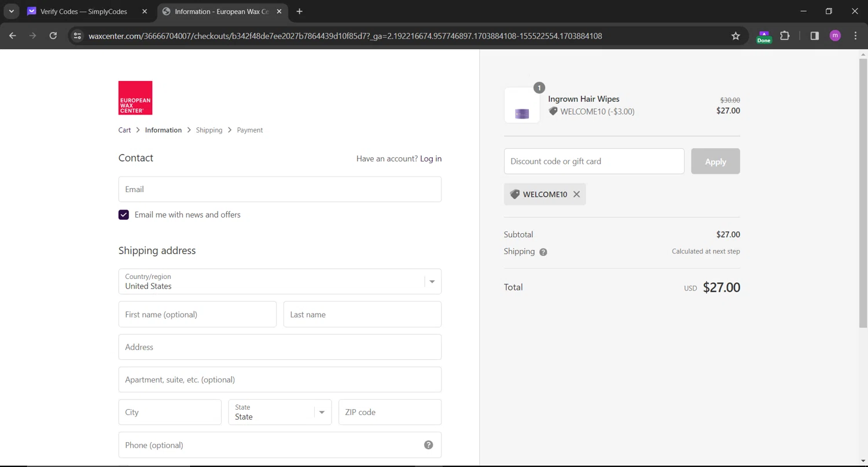Open site information icon in address bar

tap(77, 36)
